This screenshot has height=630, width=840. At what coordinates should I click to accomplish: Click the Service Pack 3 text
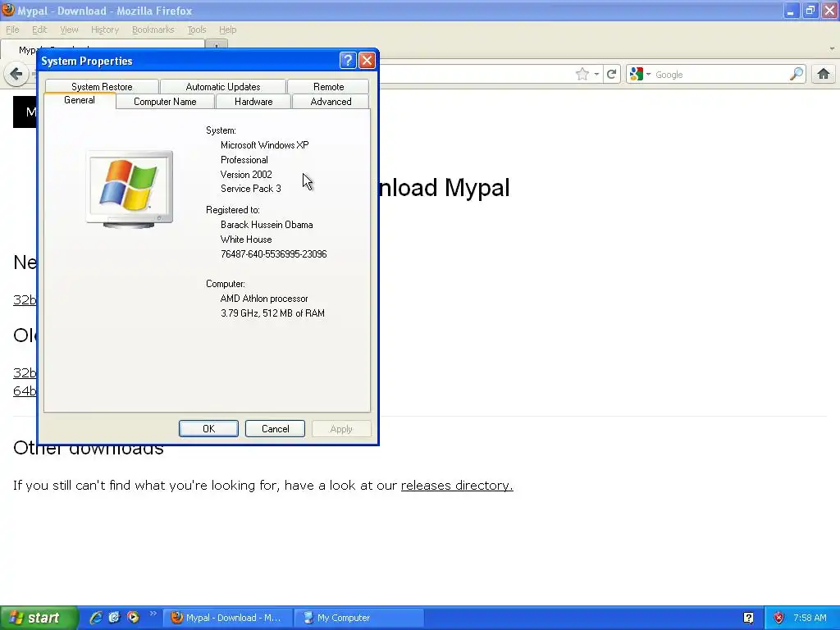(x=251, y=189)
